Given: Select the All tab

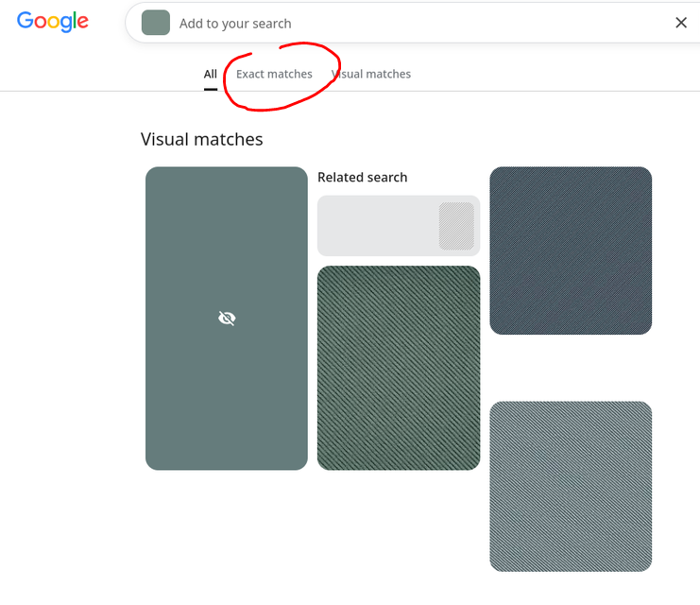Looking at the screenshot, I should 211,74.
